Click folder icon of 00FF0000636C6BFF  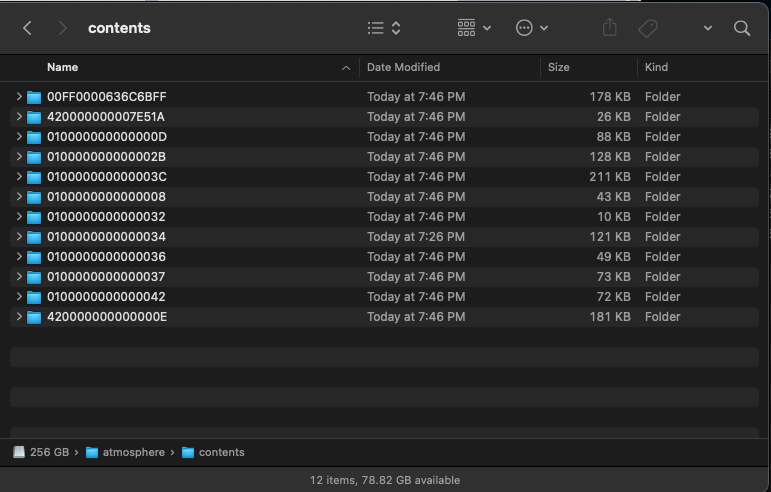click(34, 97)
